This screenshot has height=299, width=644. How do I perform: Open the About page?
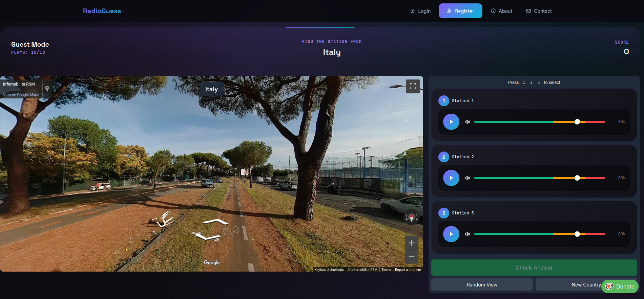[x=501, y=11]
